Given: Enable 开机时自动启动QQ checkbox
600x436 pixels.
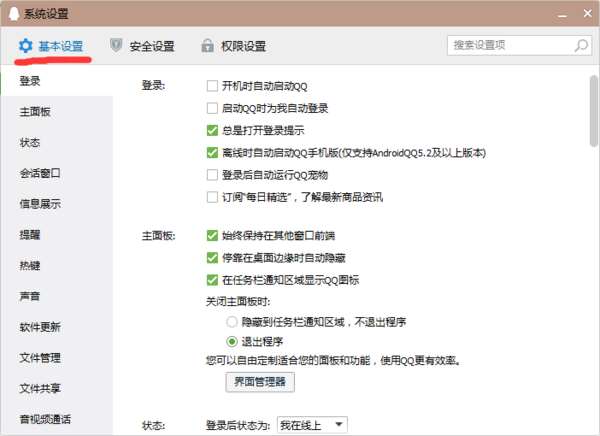Looking at the screenshot, I should pyautogui.click(x=212, y=86).
